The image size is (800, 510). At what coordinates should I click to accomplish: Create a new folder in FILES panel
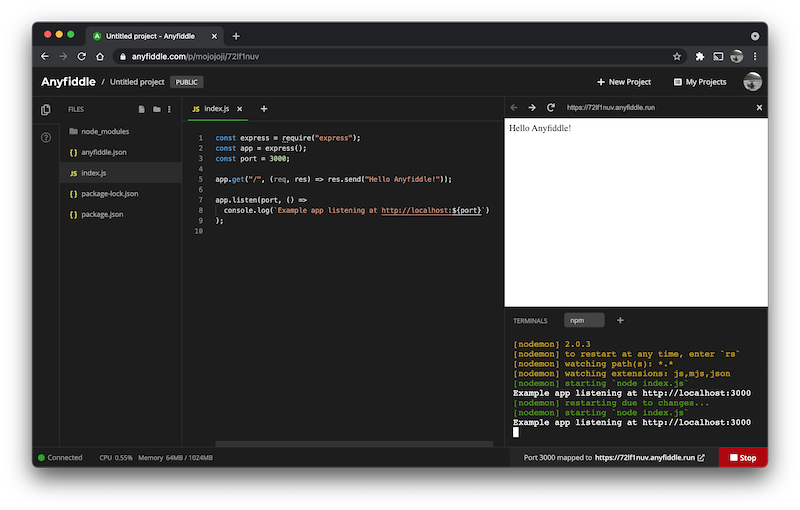(x=157, y=109)
